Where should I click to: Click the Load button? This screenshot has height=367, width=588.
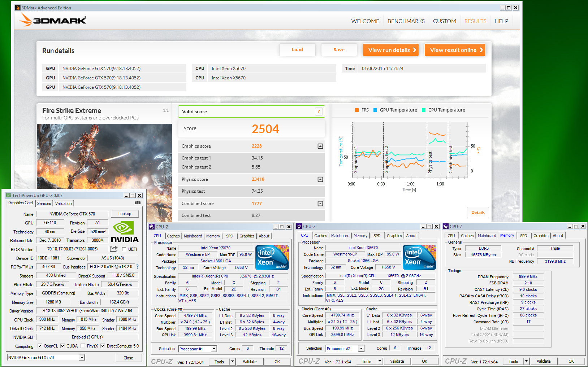(298, 50)
